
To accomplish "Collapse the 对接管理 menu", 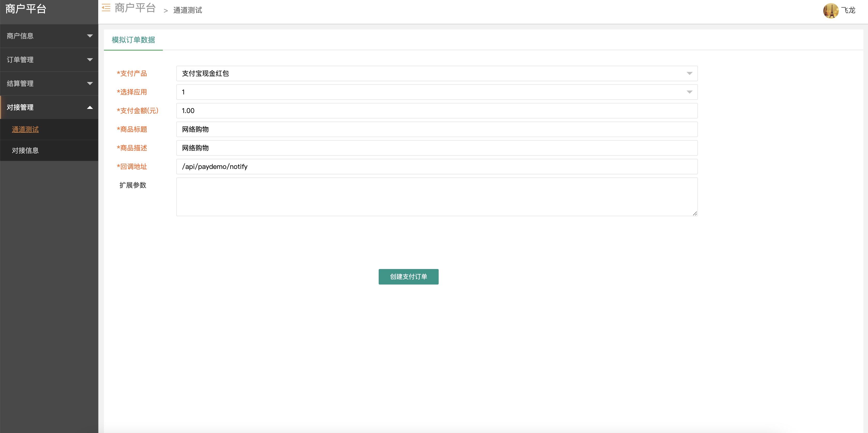I will (49, 107).
